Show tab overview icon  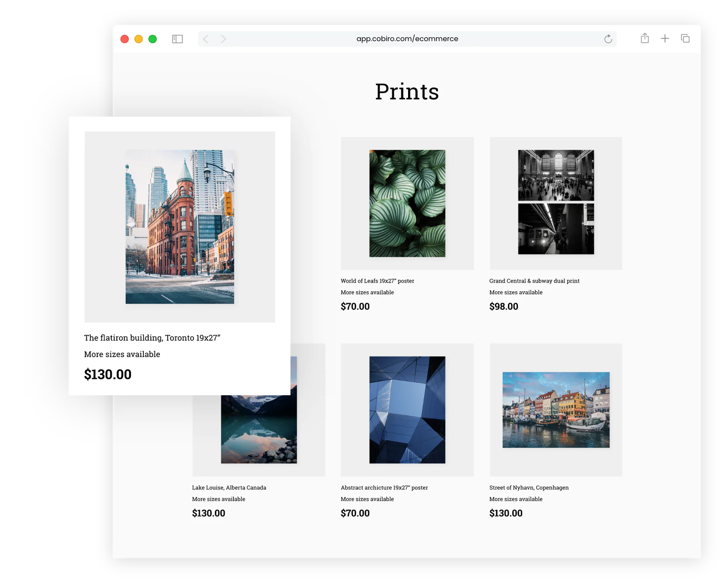click(685, 39)
